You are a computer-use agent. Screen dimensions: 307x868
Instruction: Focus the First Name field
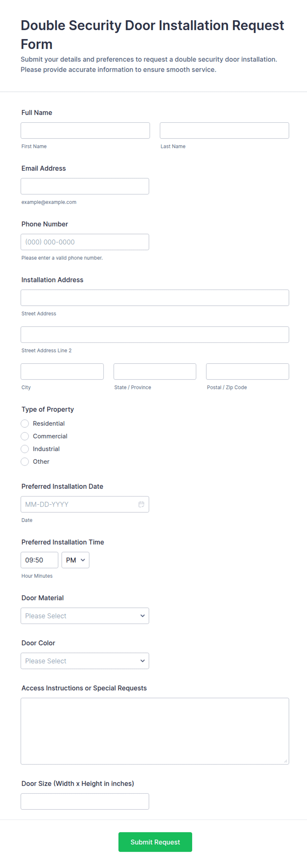pos(85,131)
